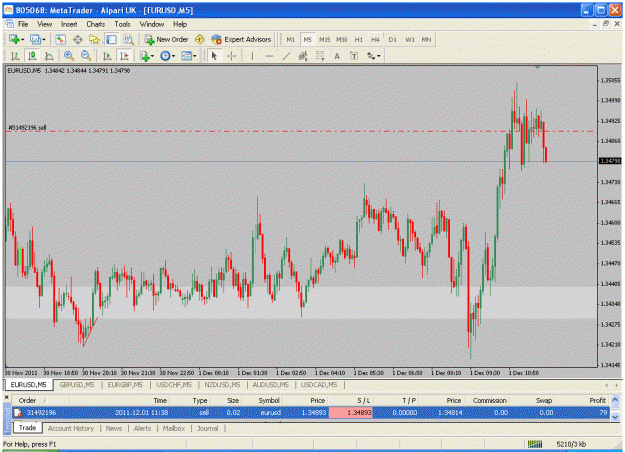The image size is (625, 452).
Task: Select the Fibonacci Retracement tool
Action: 320,56
